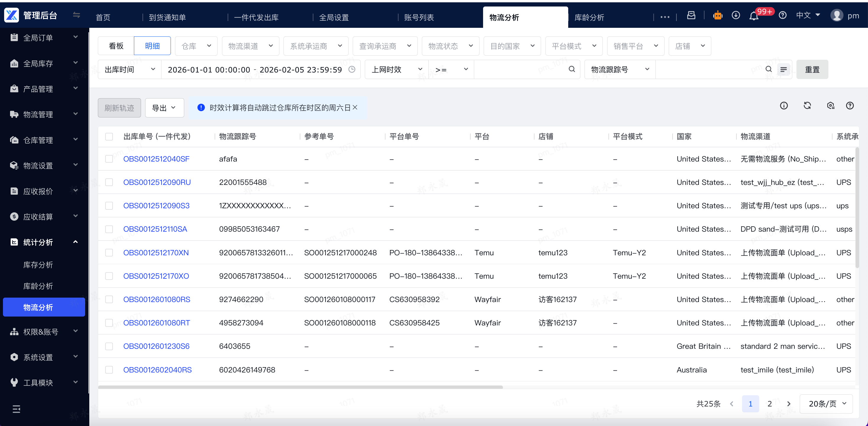
Task: Collapse sidebar with the bottom menu icon
Action: coord(16,409)
